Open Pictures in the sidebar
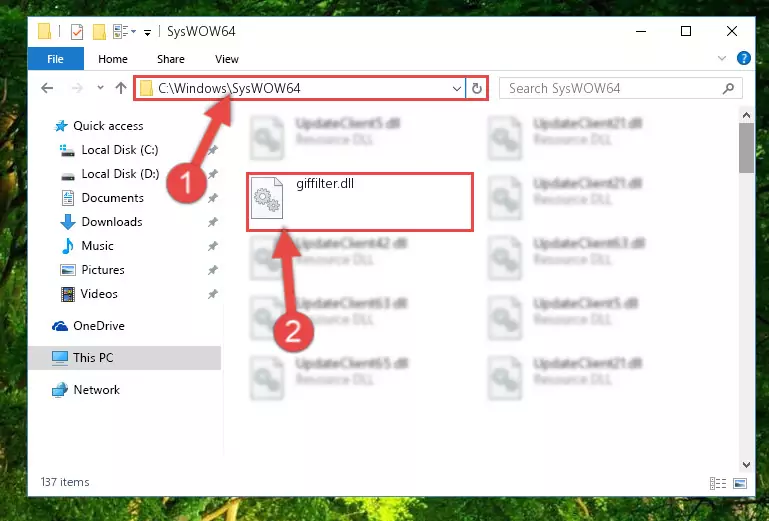769x521 pixels. [x=103, y=270]
